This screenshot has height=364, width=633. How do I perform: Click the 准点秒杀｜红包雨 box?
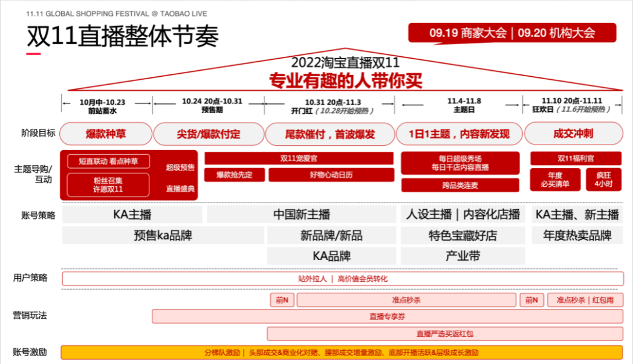pos(585,300)
